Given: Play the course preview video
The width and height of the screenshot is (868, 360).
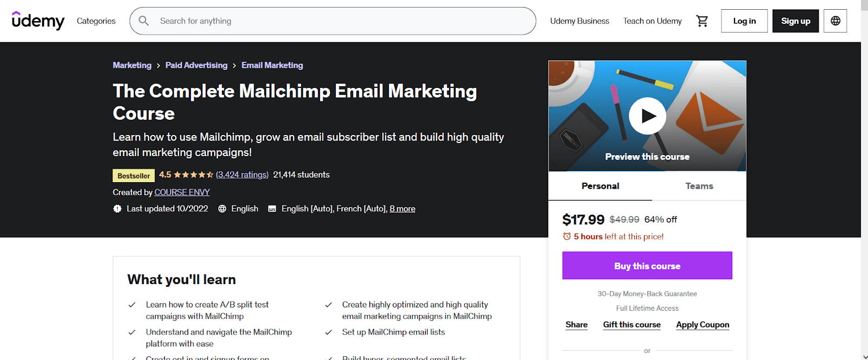Looking at the screenshot, I should tap(647, 115).
